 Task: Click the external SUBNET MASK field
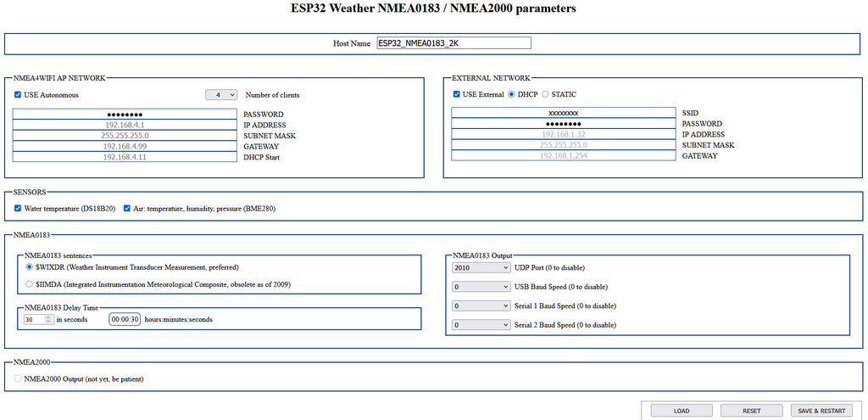point(564,145)
